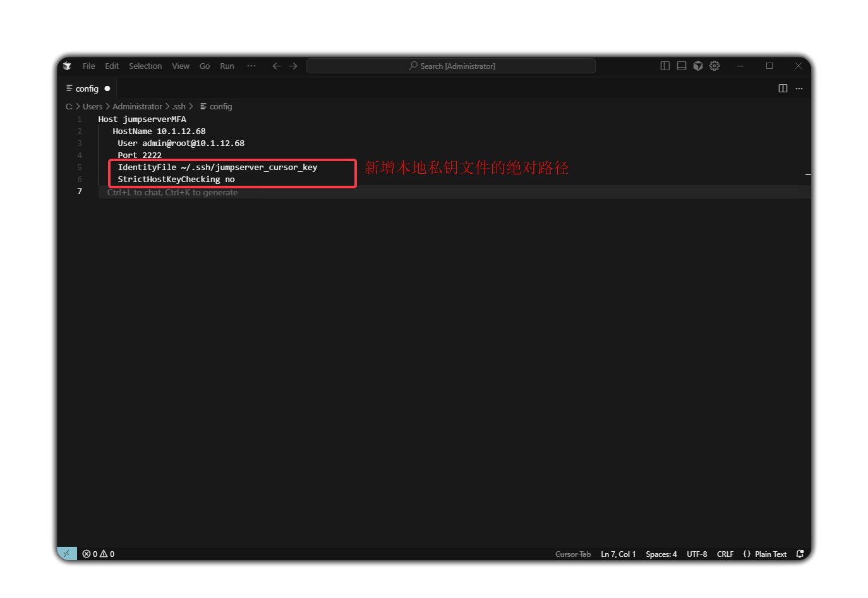Viewport: 868px width, 598px height.
Task: Click the split editor right icon
Action: coord(783,88)
